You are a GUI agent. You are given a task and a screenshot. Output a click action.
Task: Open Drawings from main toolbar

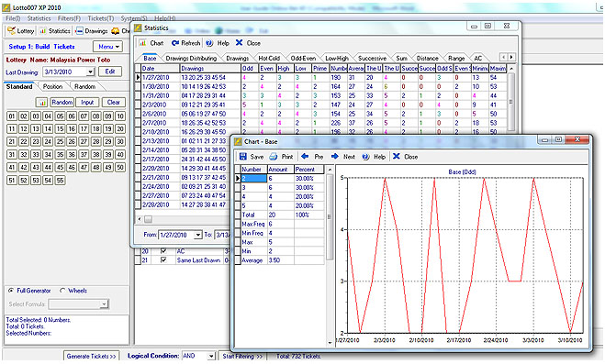[92, 31]
